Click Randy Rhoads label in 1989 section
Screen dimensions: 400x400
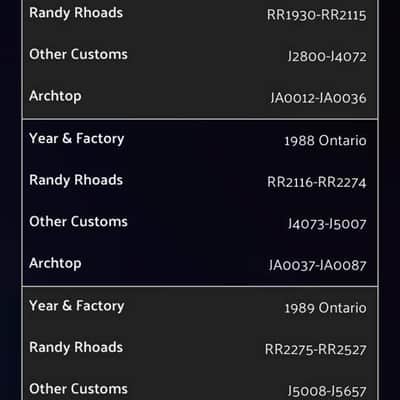[76, 348]
